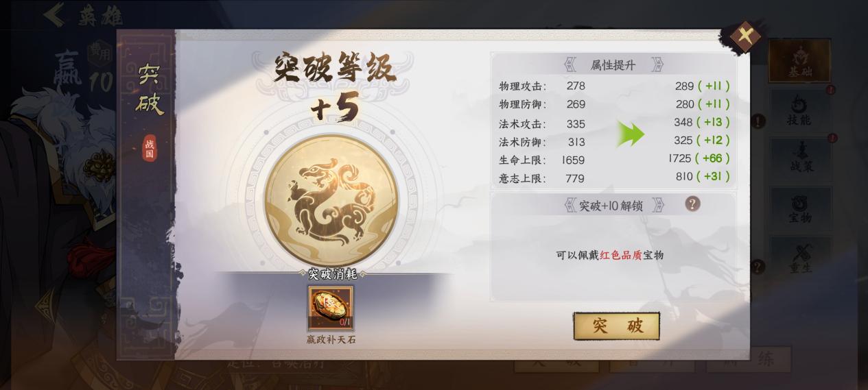Go back using the arrow beside 英雄
The image size is (868, 390).
[x=54, y=15]
